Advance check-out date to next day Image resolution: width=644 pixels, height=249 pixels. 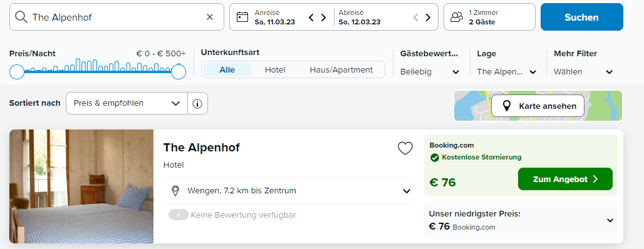tap(428, 18)
